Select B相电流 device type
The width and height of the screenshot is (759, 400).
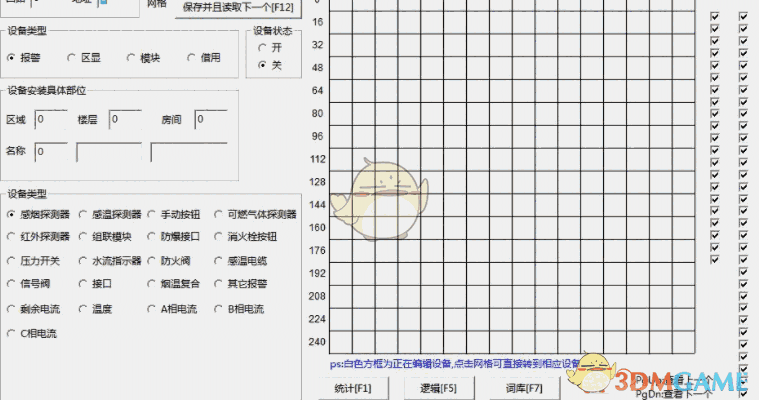coord(240,308)
